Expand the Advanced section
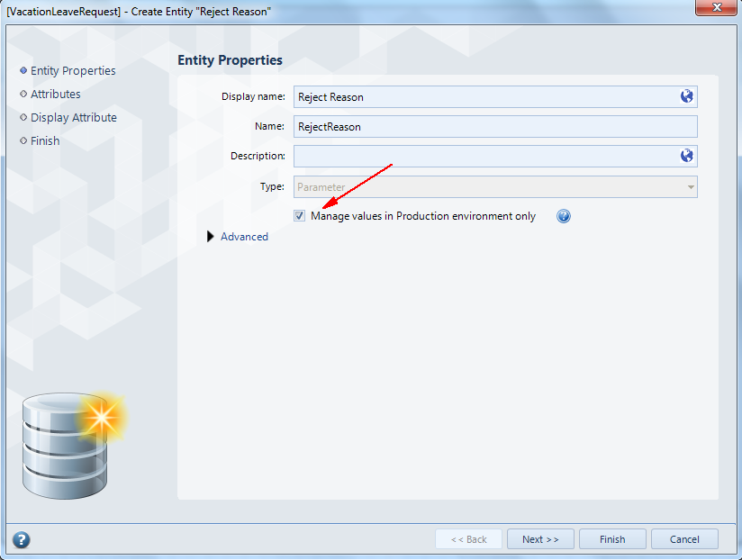Viewport: 742px width, 560px height. coord(211,237)
